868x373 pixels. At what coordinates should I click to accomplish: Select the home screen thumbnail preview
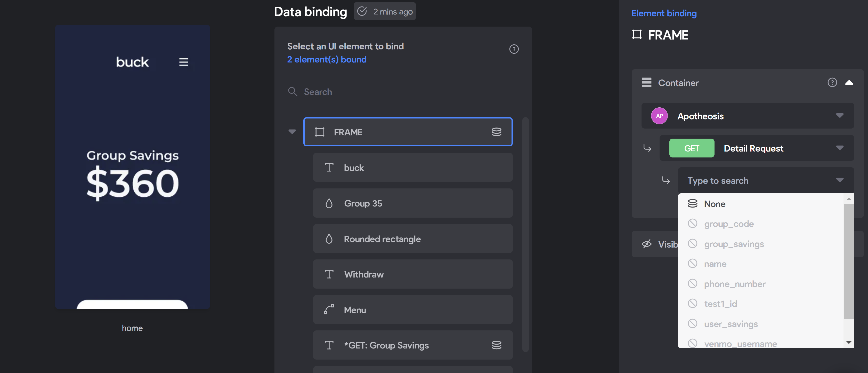(x=132, y=166)
